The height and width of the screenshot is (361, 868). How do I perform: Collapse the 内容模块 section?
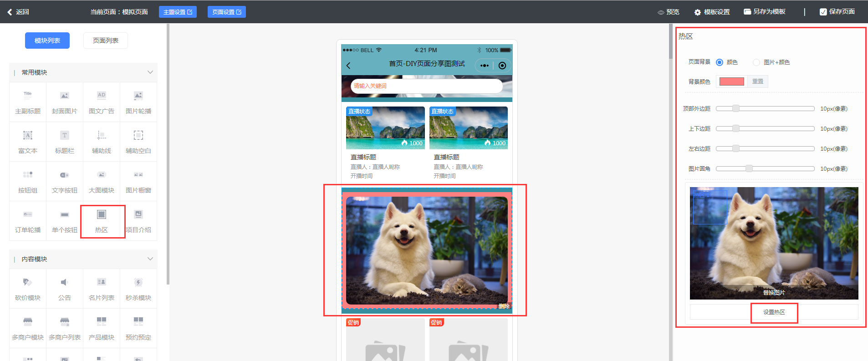point(150,259)
